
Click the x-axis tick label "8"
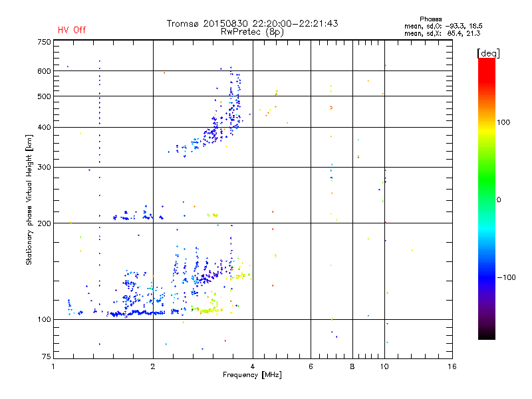[x=352, y=366]
